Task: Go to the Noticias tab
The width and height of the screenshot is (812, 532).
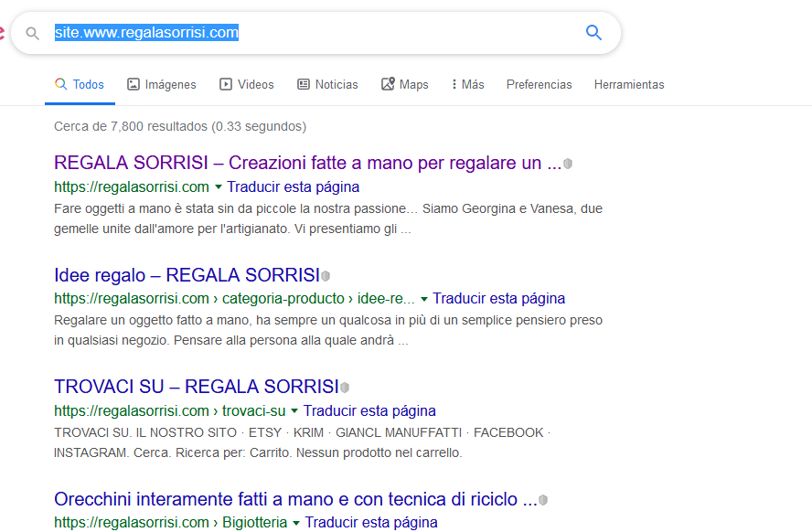Action: pyautogui.click(x=327, y=84)
